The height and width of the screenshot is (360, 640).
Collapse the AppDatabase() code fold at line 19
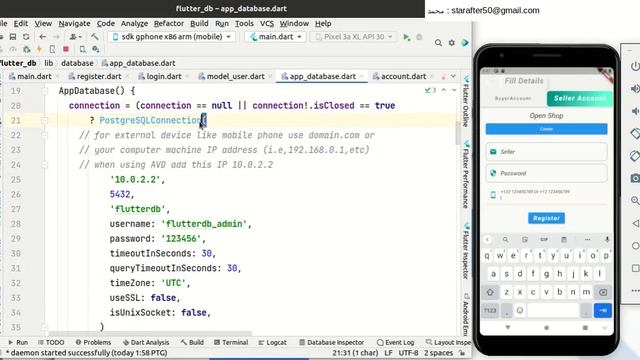pyautogui.click(x=44, y=91)
